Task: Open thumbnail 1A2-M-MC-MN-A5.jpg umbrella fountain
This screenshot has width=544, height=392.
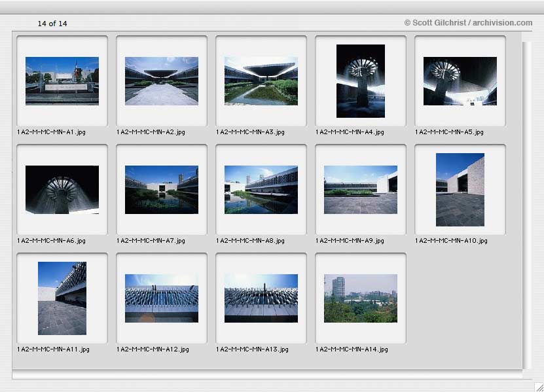Action: (x=460, y=81)
